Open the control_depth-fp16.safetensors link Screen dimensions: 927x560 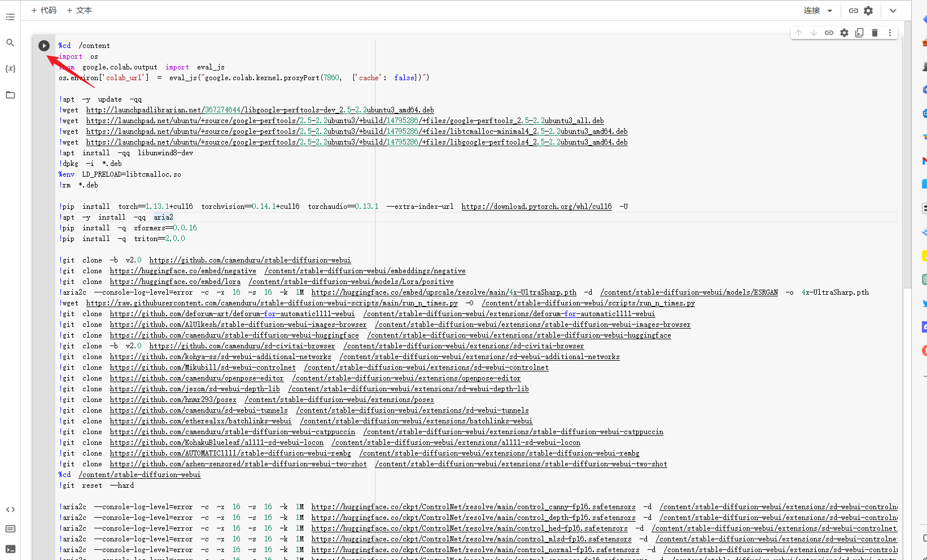click(x=473, y=518)
